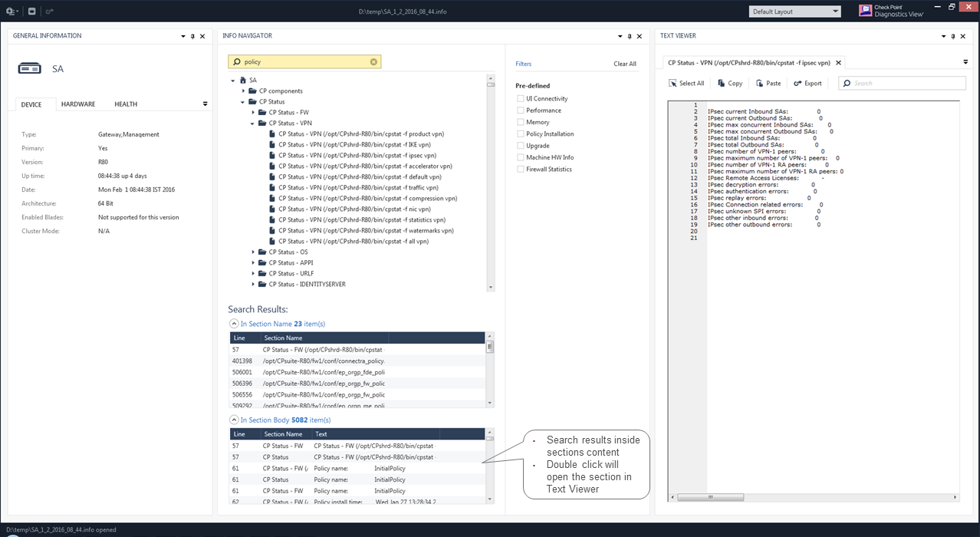980x537 pixels.
Task: Click the CP Status - OS folder icon
Action: (x=263, y=252)
